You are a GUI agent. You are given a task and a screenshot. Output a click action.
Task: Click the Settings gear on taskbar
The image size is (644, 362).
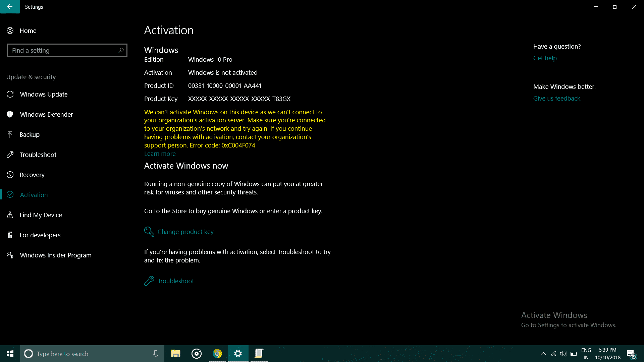pyautogui.click(x=238, y=354)
